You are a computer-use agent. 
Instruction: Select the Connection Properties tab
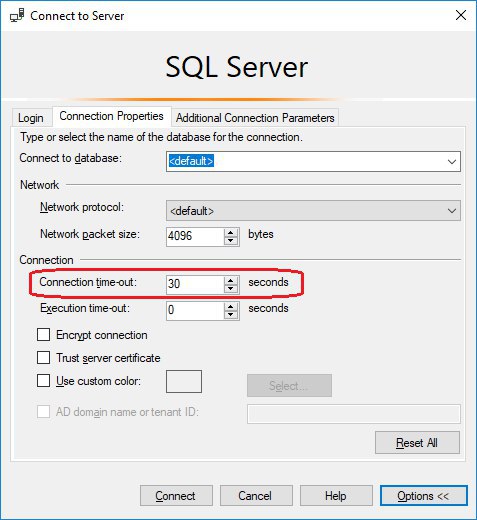click(111, 116)
